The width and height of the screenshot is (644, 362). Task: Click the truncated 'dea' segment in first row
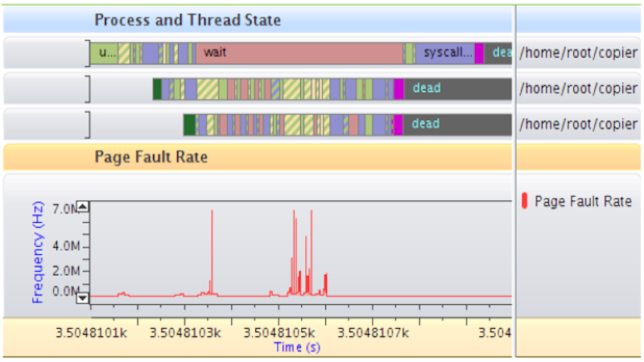[498, 53]
